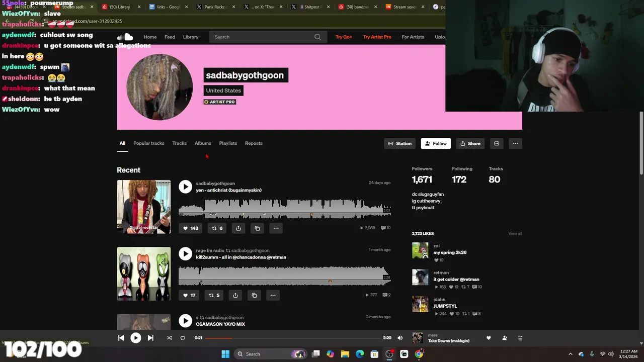Screen dimensions: 644x362
Task: Open liked track my spring 2k26
Action: tap(450, 252)
